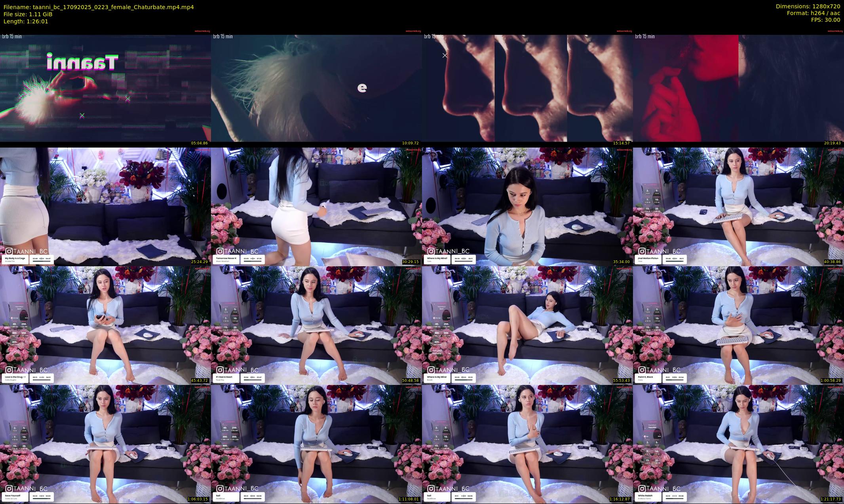This screenshot has width=844, height=504.
Task: Click TAANNI_BC handle in the 35:34.00 frame
Action: click(x=452, y=251)
